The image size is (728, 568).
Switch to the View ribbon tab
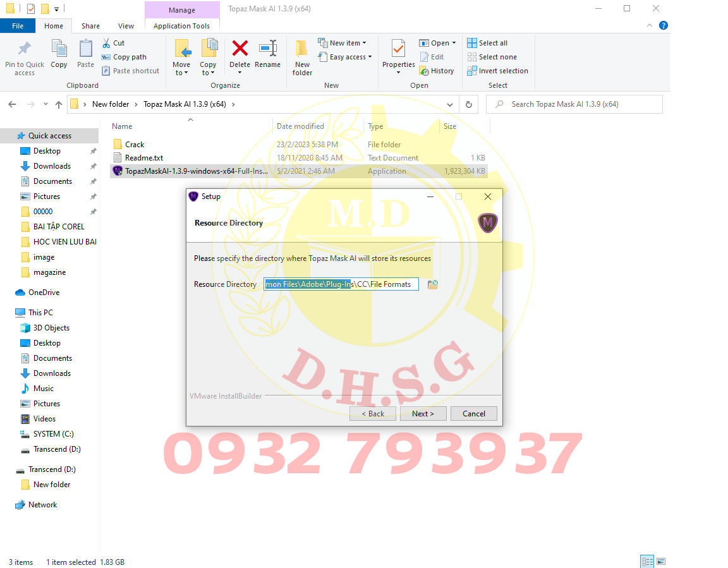coord(126,26)
